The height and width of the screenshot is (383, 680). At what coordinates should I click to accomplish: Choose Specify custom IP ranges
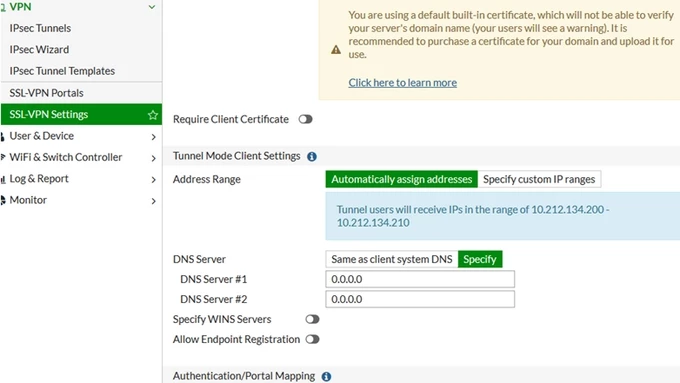coord(539,179)
